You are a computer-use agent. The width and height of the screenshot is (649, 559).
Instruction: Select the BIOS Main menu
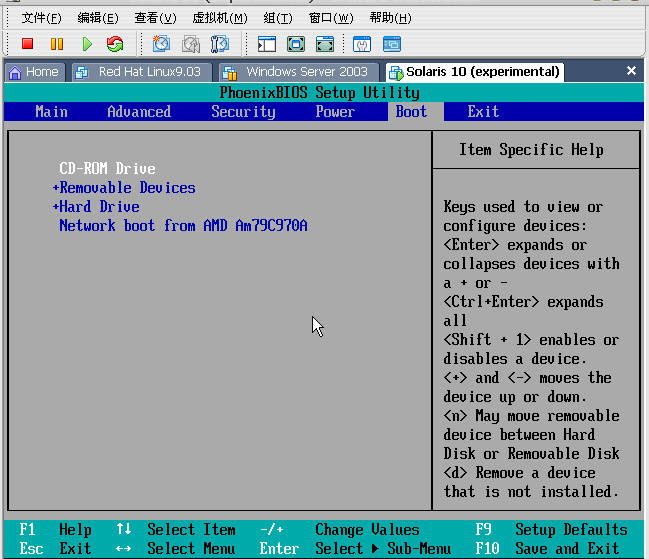(x=51, y=112)
